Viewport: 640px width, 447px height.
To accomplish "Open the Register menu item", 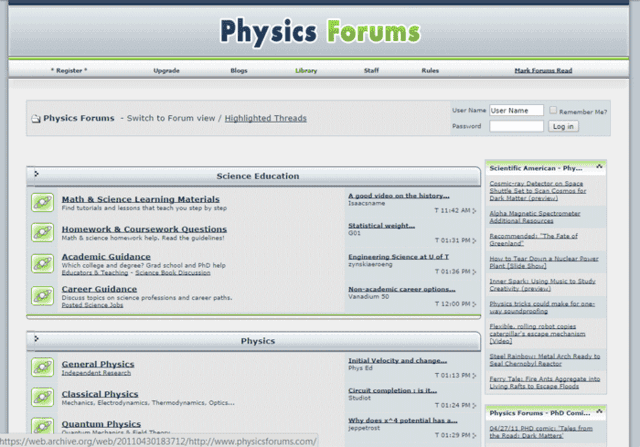I will click(x=69, y=71).
